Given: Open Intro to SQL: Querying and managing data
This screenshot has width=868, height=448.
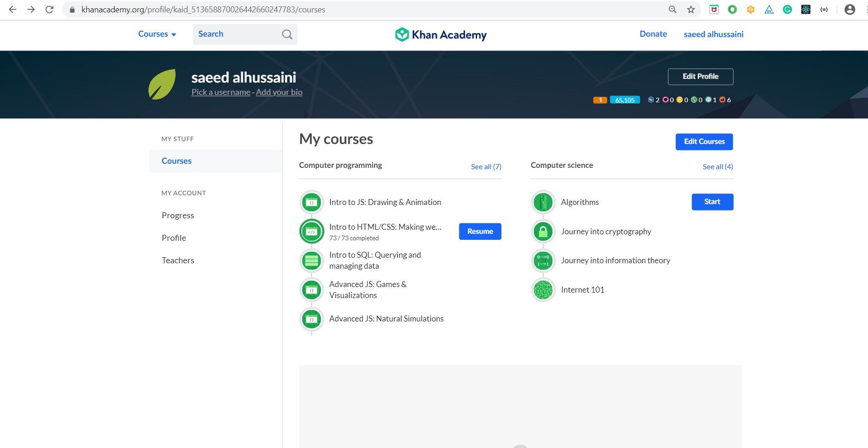Looking at the screenshot, I should (x=375, y=260).
